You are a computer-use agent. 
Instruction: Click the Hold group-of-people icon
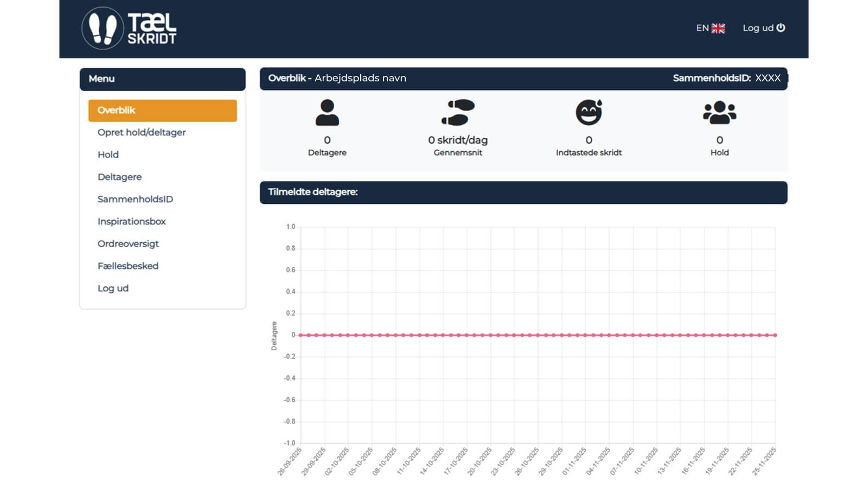tap(719, 113)
